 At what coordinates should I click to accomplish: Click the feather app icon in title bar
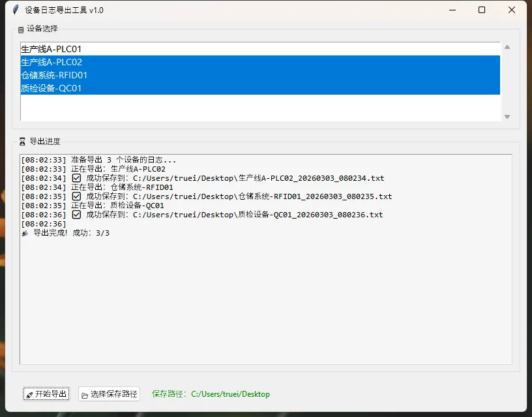click(x=15, y=10)
